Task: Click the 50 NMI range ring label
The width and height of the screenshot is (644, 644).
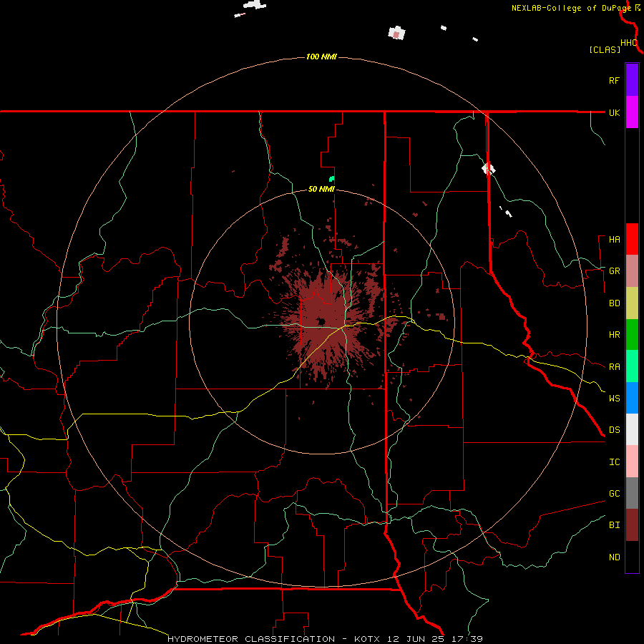Action: coord(321,189)
